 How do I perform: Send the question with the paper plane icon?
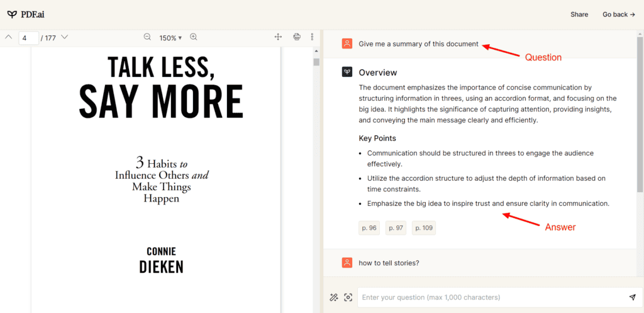pos(632,297)
